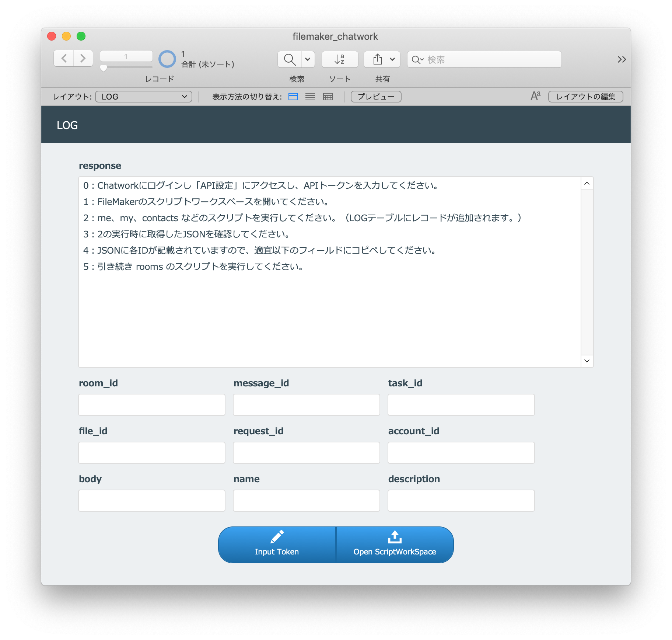
Task: Click the Input Token button
Action: (277, 545)
